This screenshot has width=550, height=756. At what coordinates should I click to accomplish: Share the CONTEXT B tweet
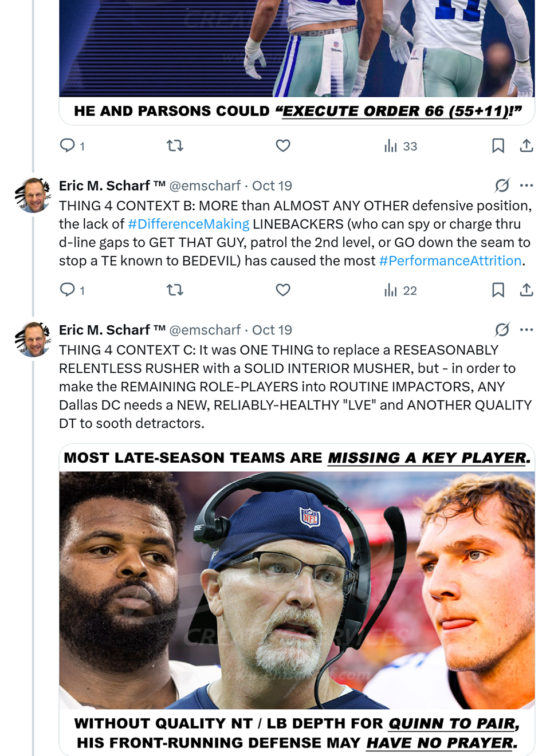527,290
